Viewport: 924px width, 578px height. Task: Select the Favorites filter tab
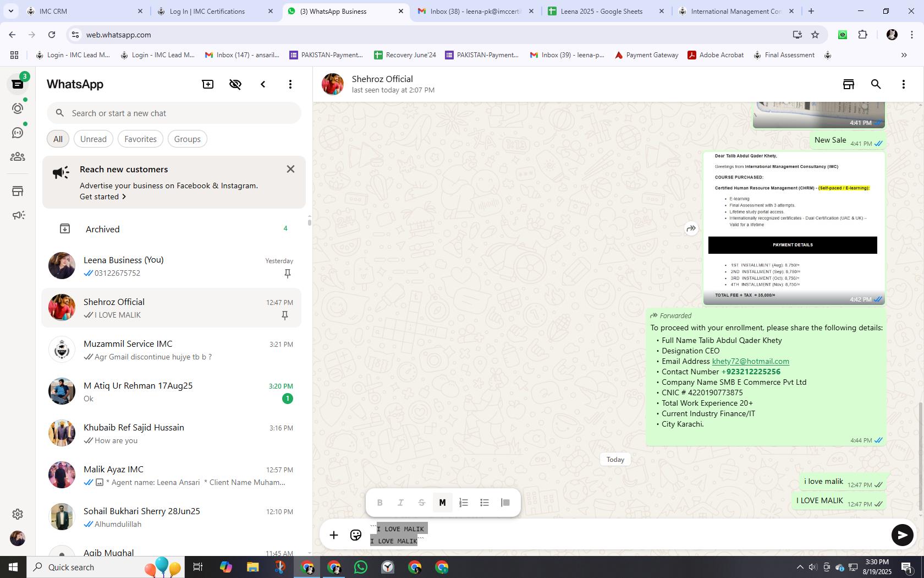[x=140, y=139]
